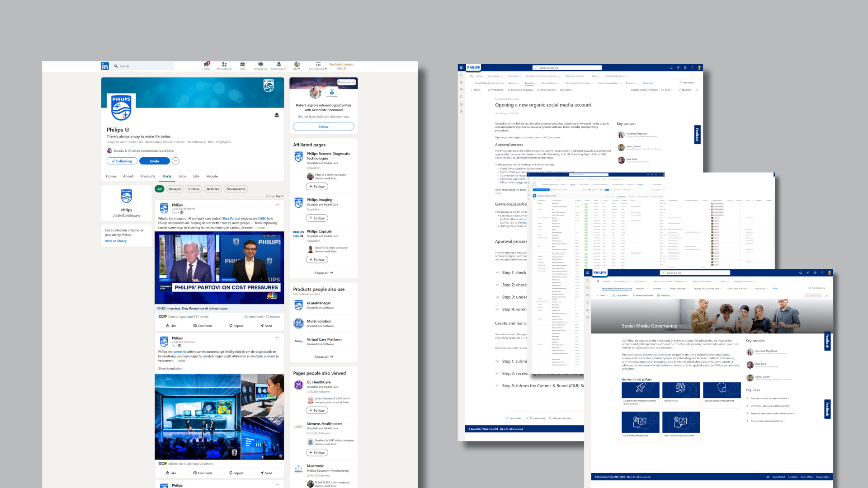Open the three-dot menu next to the Invite button
Screen dimensions: 868x488
click(175, 161)
